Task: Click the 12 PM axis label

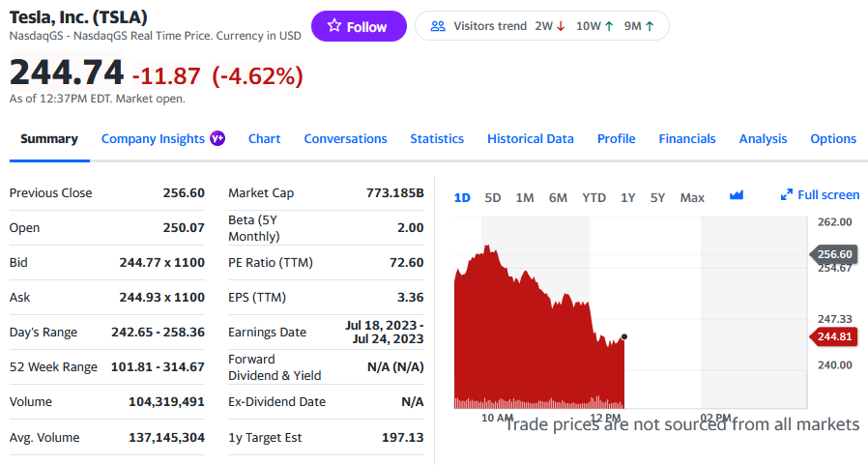Action: 605,418
